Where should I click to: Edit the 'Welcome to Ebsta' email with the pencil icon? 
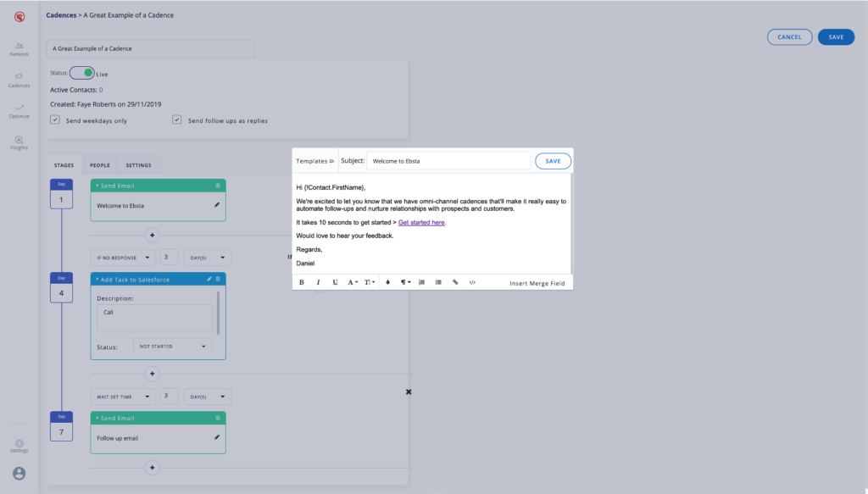tap(217, 205)
